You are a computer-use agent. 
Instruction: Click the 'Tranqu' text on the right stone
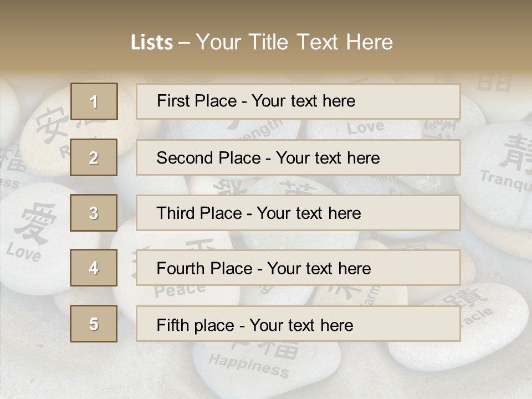click(x=504, y=181)
